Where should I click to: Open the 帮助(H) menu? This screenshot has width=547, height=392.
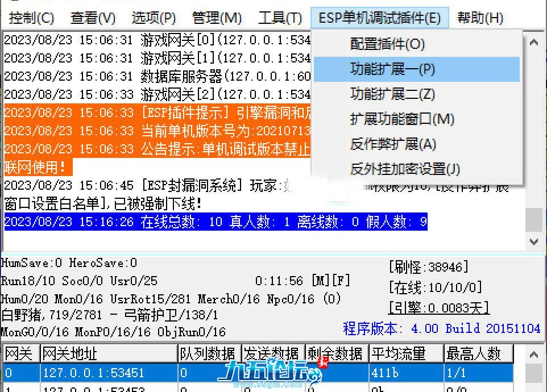tap(480, 18)
